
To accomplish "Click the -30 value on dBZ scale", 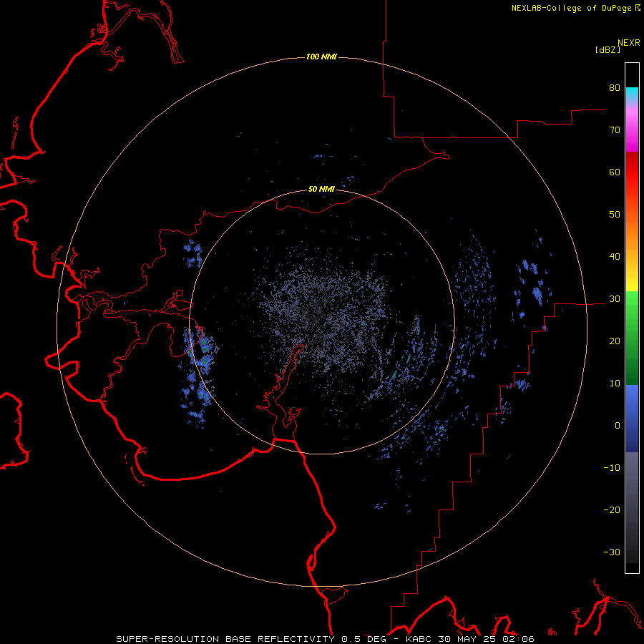I will (x=612, y=552).
